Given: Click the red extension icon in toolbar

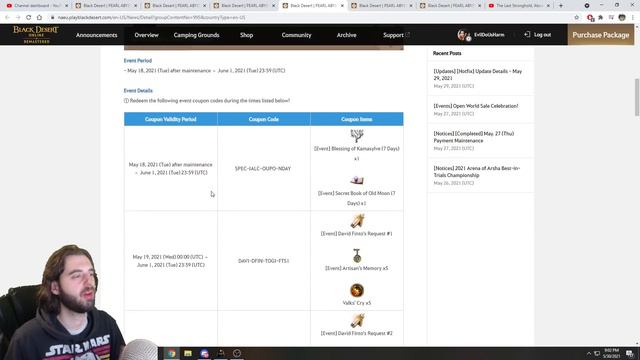Looking at the screenshot, I should [590, 18].
